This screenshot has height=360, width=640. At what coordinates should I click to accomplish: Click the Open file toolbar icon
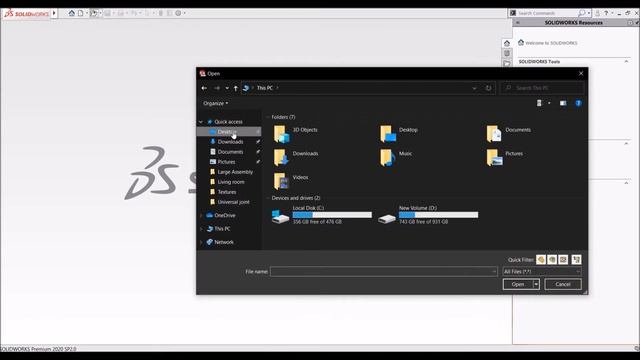94,13
